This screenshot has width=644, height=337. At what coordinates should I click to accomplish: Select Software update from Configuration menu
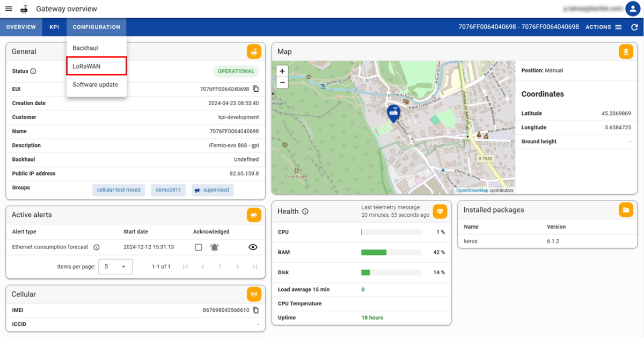point(97,85)
